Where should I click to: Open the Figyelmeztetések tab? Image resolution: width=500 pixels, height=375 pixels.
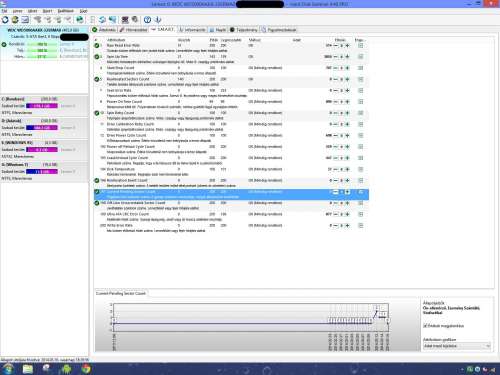[x=279, y=30]
